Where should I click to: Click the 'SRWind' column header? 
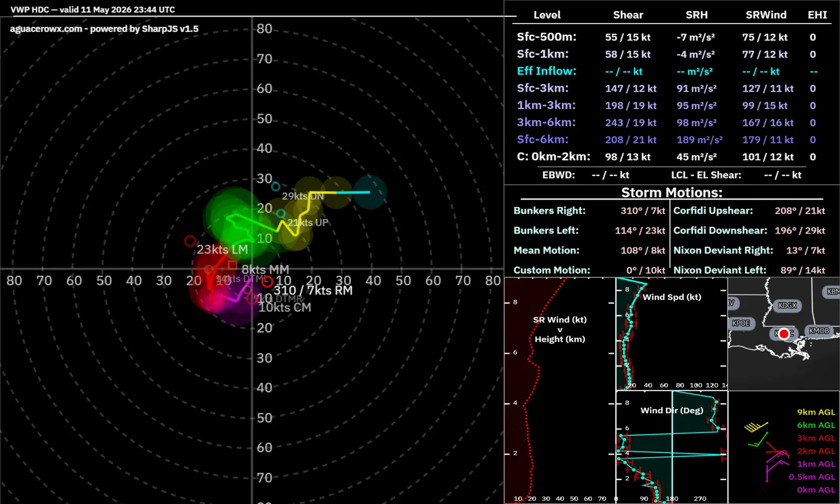(766, 15)
